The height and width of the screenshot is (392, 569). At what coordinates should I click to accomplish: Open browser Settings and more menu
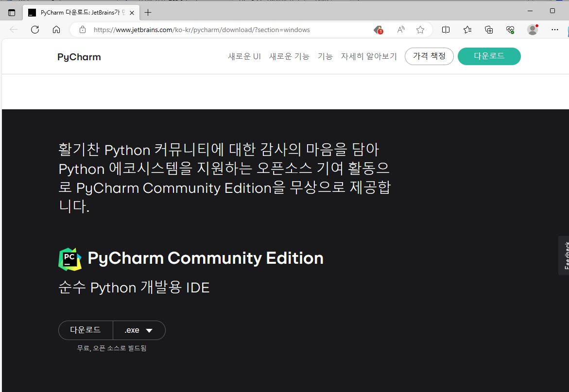tap(554, 30)
